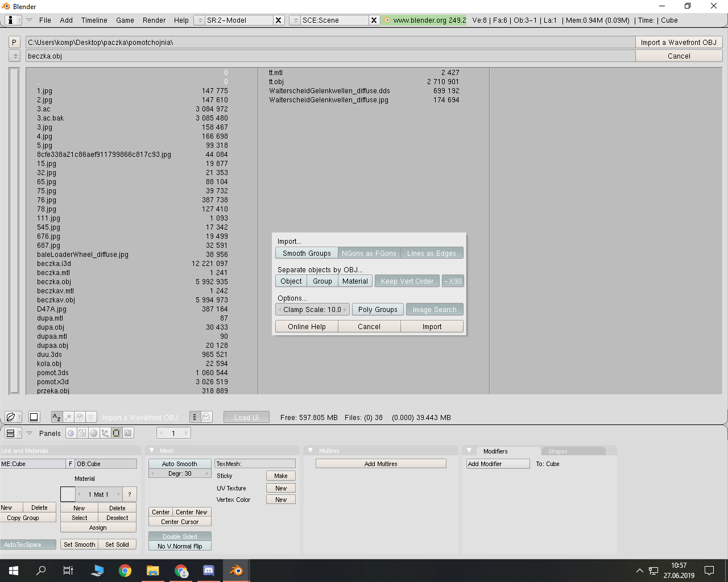Open Discord from the Windows taskbar
Image resolution: width=728 pixels, height=582 pixels.
click(209, 571)
